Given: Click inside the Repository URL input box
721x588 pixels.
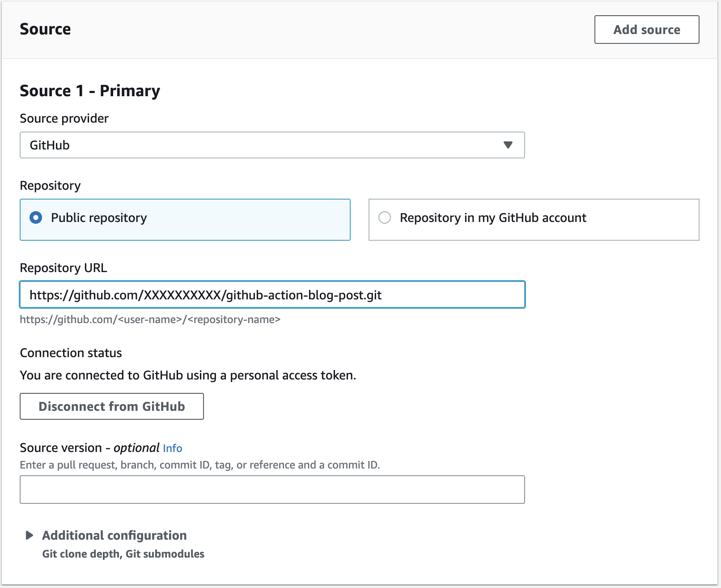Looking at the screenshot, I should pyautogui.click(x=271, y=294).
